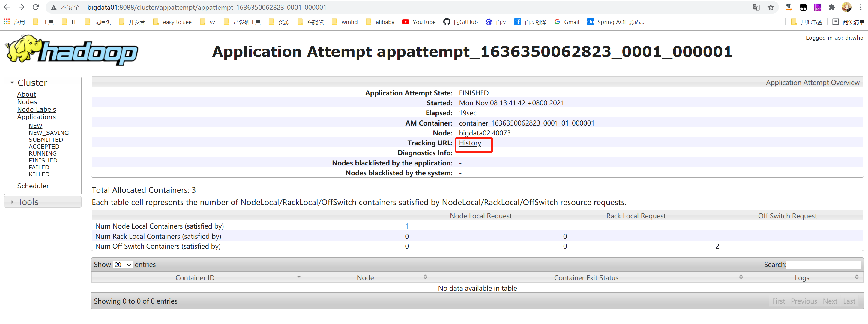Show ACCEPTED applications
Viewport: 868px width, 324px height.
(44, 147)
